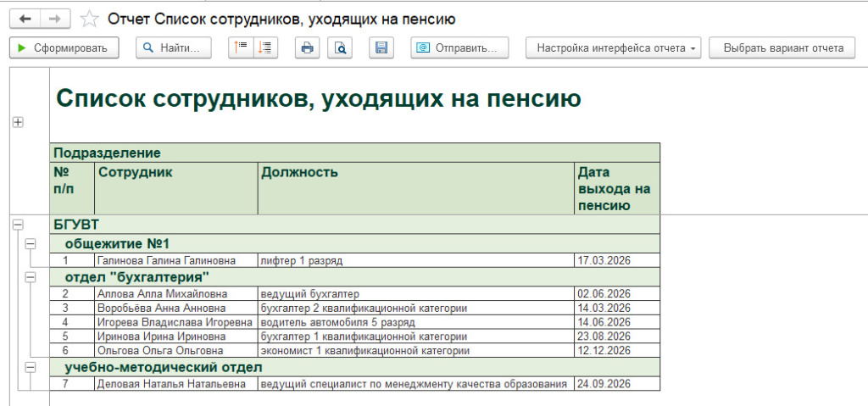The width and height of the screenshot is (868, 406).
Task: Expand all groups toolbar icon
Action: pos(265,48)
